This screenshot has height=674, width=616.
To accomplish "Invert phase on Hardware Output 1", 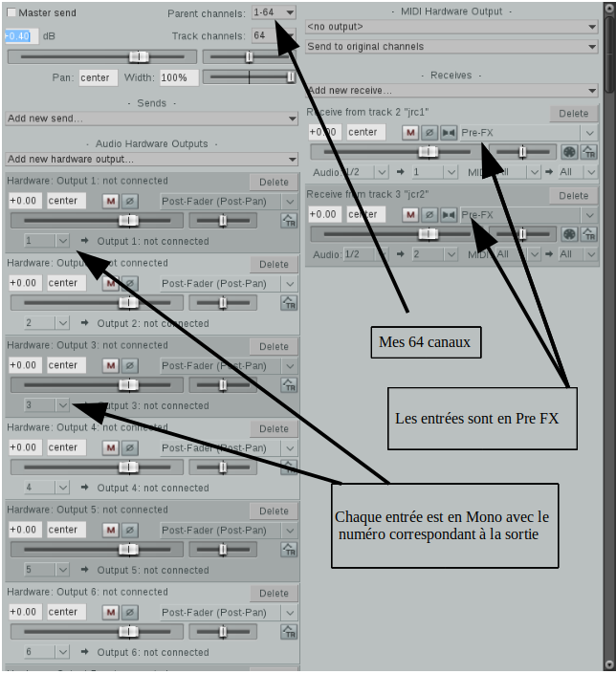I will coord(129,201).
